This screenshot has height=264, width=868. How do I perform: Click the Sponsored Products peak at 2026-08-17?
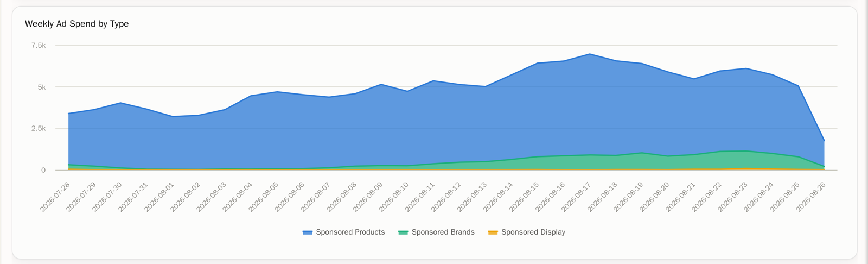[590, 54]
